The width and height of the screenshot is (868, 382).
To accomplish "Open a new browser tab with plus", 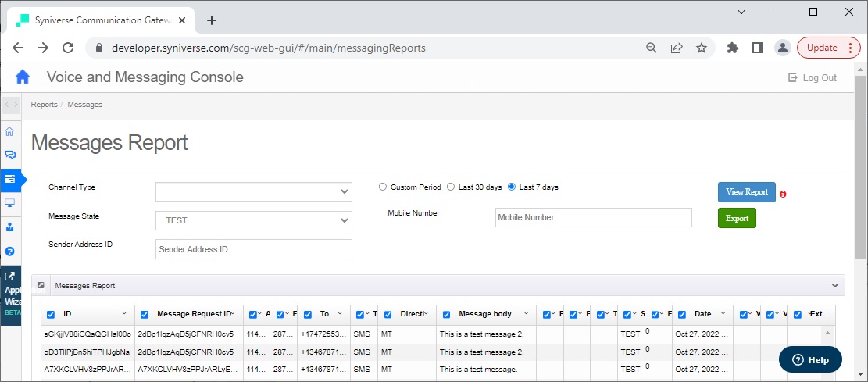I will click(212, 20).
